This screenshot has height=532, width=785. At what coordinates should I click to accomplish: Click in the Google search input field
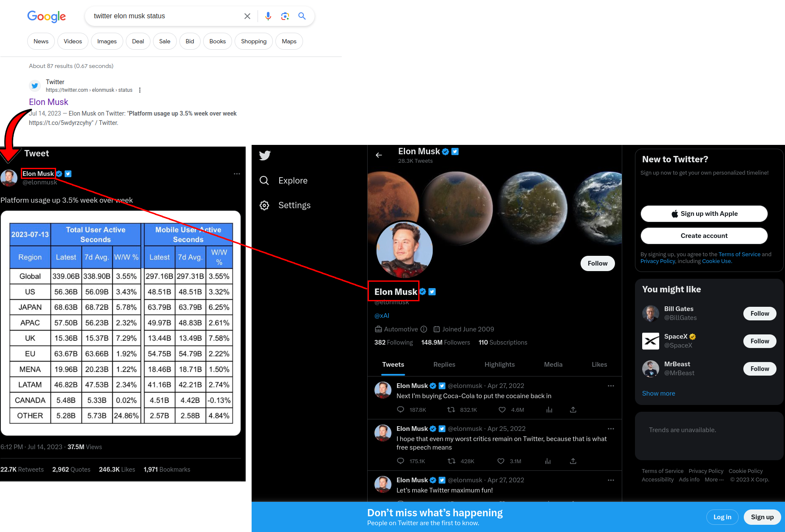click(166, 16)
